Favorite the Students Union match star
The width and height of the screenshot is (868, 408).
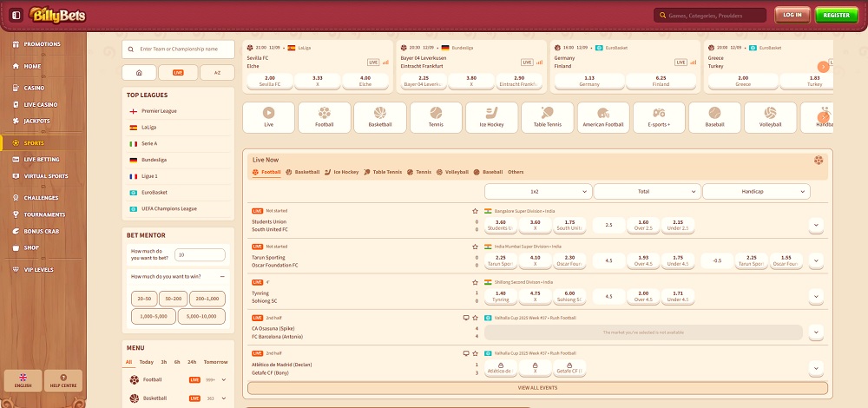click(475, 211)
